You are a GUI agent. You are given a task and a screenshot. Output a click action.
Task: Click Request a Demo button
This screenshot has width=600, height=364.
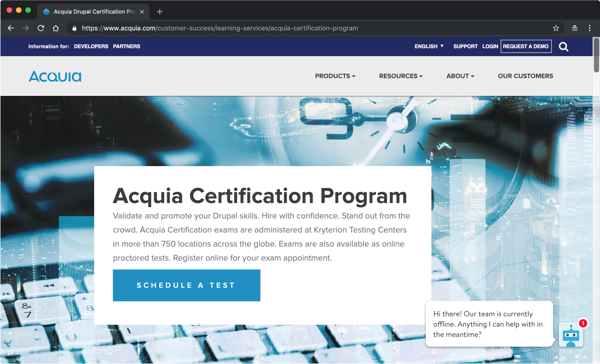pos(526,46)
